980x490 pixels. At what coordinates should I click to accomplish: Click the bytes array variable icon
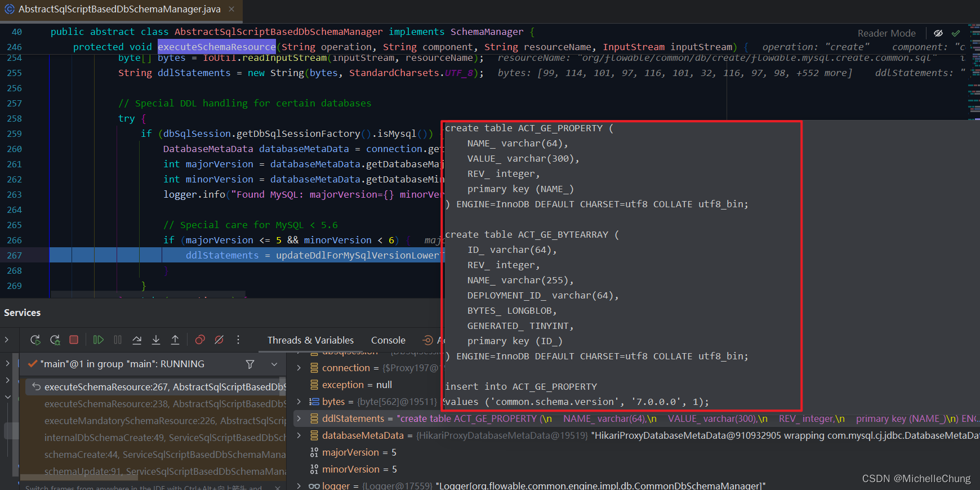point(314,402)
